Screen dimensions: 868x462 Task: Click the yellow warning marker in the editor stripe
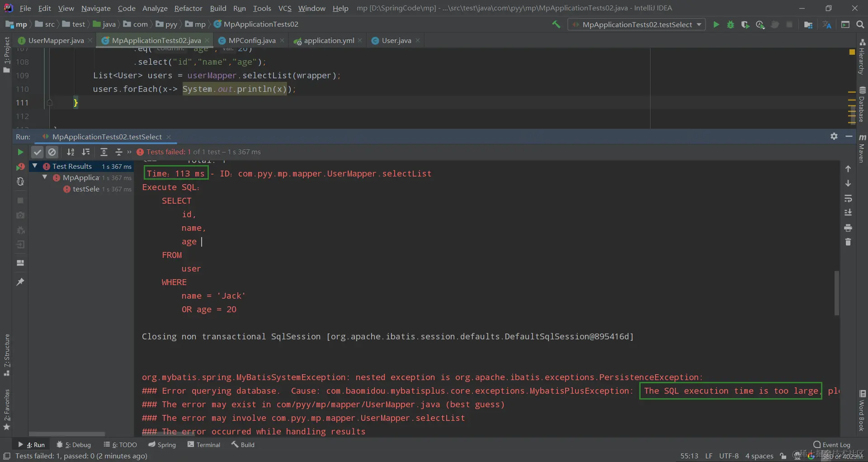[x=852, y=52]
